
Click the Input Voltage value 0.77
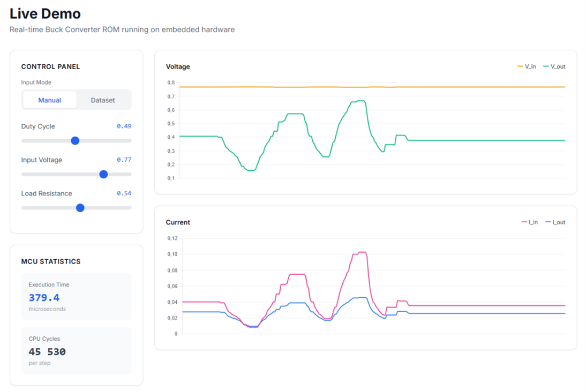[x=124, y=160]
